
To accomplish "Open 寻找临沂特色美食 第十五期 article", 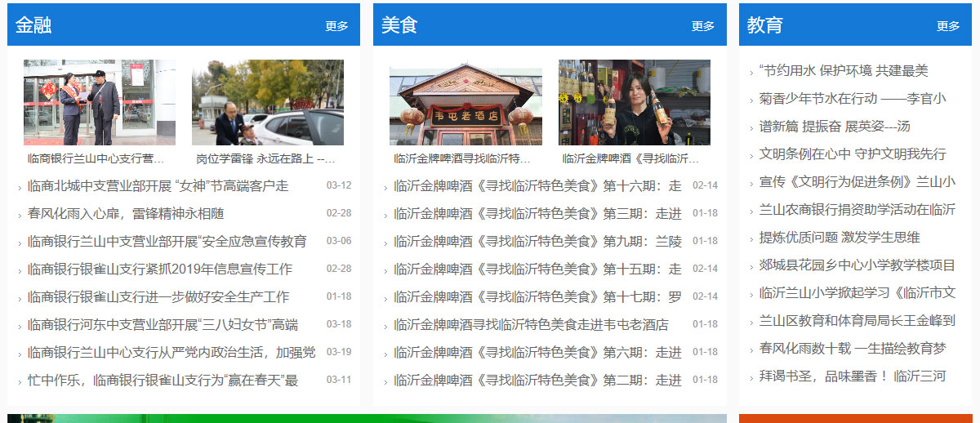I will click(x=537, y=269).
